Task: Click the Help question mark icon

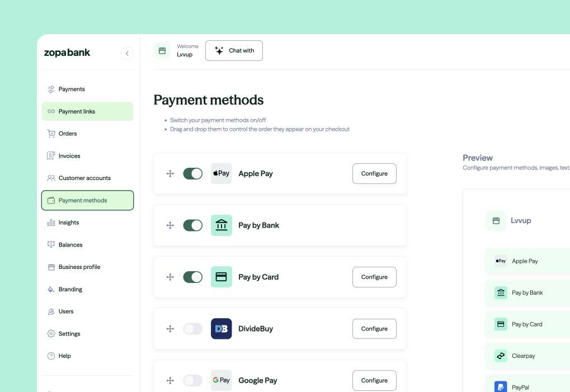Action: (51, 356)
